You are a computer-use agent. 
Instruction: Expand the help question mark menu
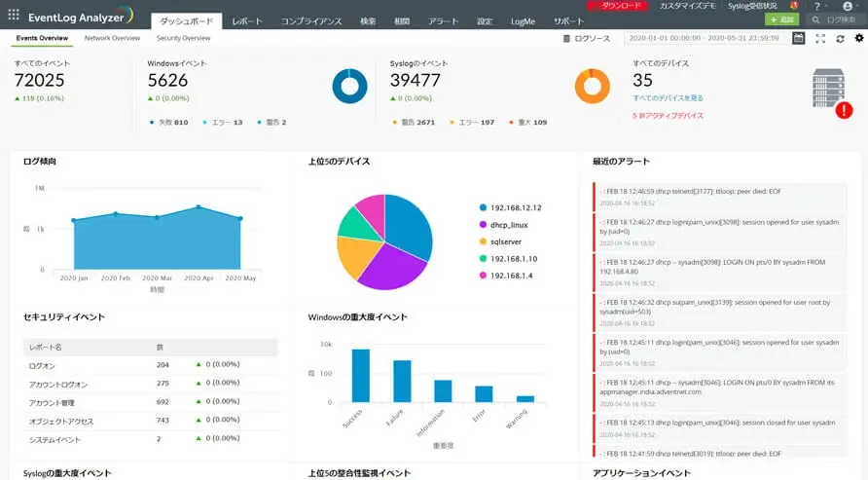point(817,6)
